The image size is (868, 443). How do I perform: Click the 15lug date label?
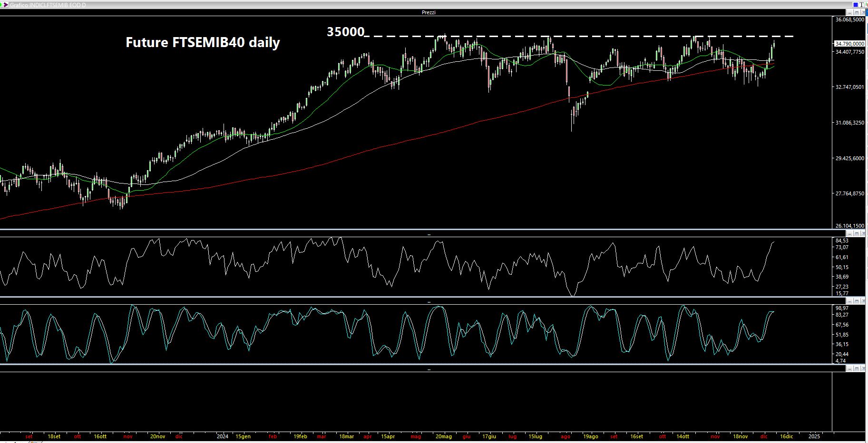pyautogui.click(x=536, y=436)
